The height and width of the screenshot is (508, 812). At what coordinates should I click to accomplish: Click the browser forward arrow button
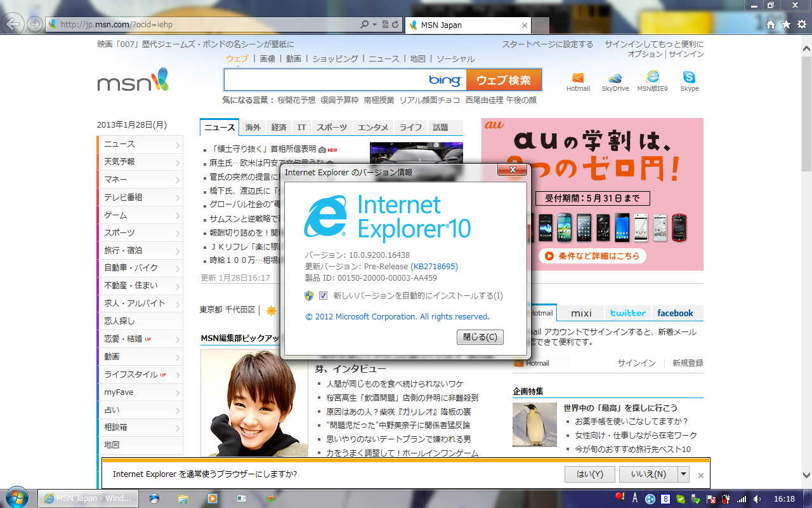tap(35, 24)
